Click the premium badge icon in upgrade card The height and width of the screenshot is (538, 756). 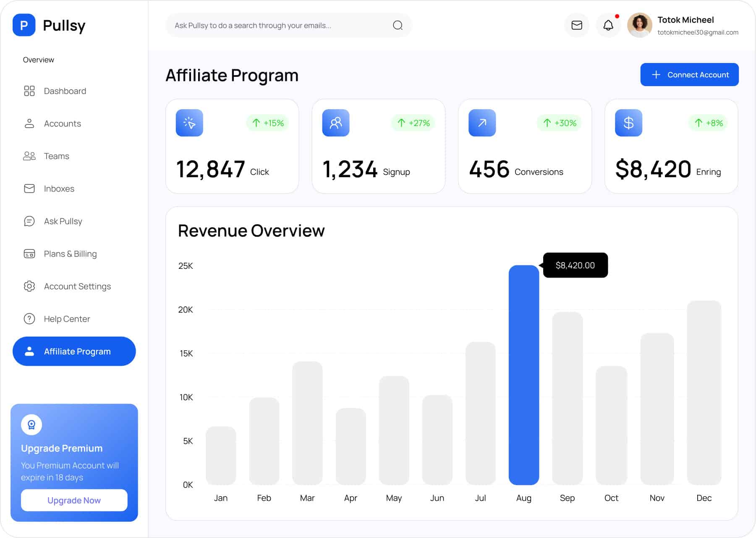pos(31,425)
